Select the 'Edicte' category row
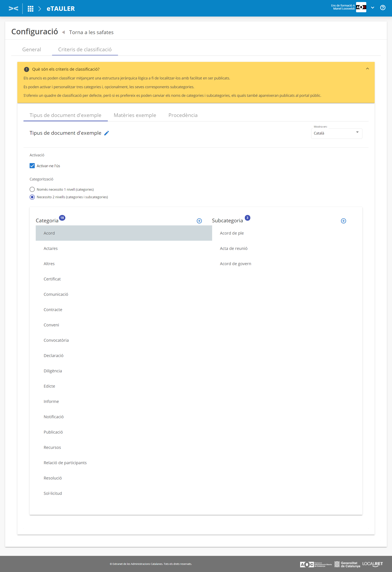Image resolution: width=392 pixels, height=572 pixels. click(49, 386)
